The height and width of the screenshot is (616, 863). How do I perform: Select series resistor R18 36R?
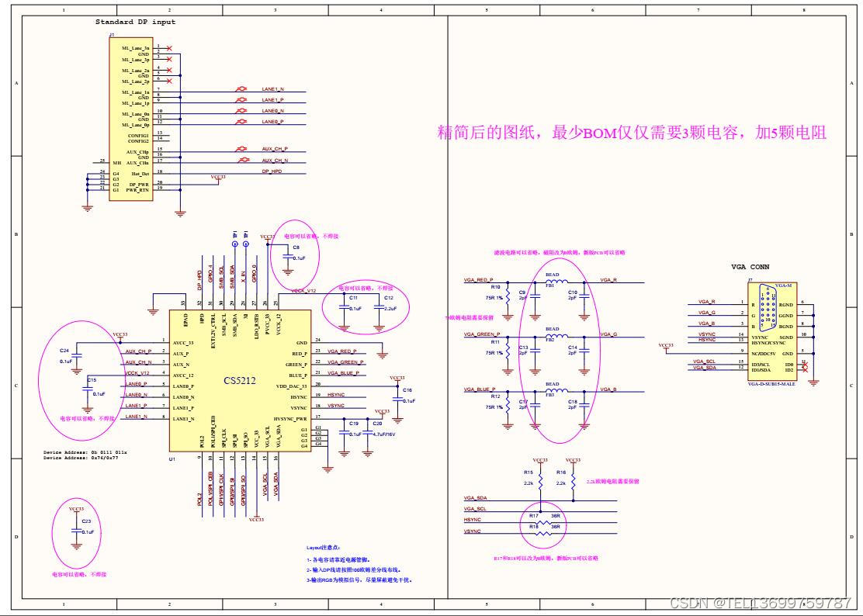coord(543,533)
